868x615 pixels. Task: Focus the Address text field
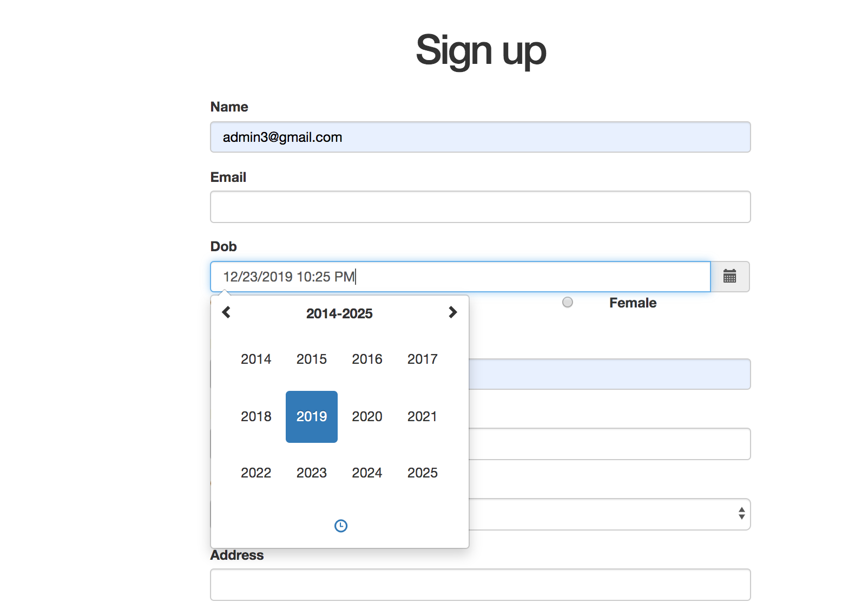(x=480, y=585)
